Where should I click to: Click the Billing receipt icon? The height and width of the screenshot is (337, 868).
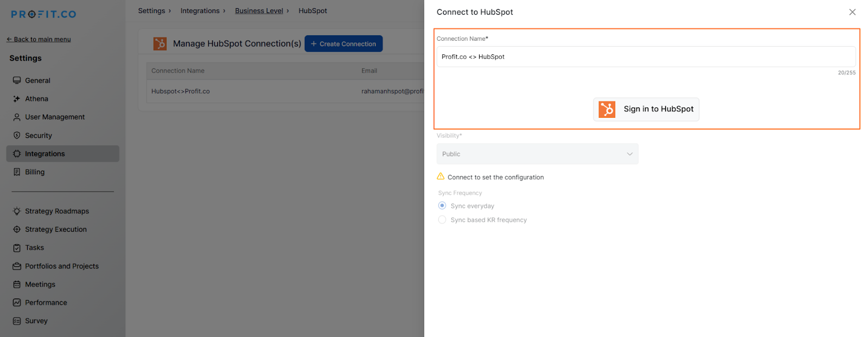(x=17, y=172)
